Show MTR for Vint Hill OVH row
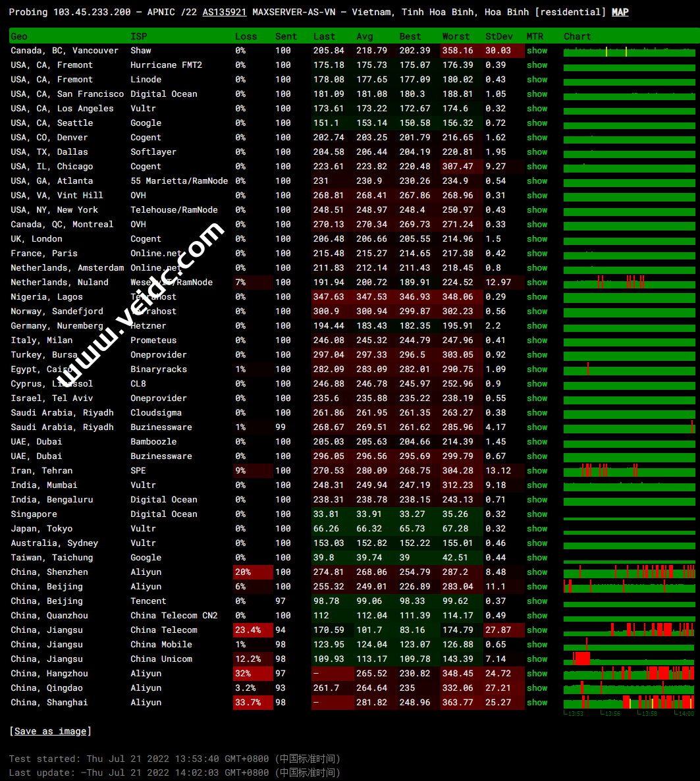Image resolution: width=700 pixels, height=781 pixels. point(537,195)
